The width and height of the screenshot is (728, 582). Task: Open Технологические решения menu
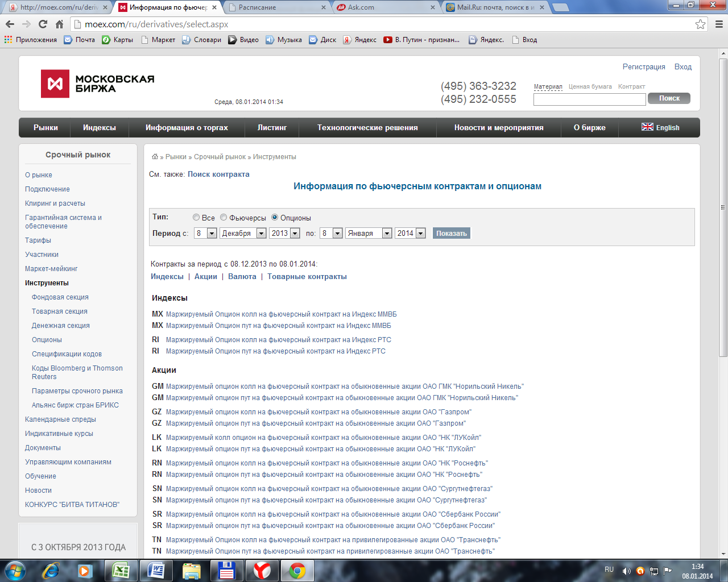367,127
